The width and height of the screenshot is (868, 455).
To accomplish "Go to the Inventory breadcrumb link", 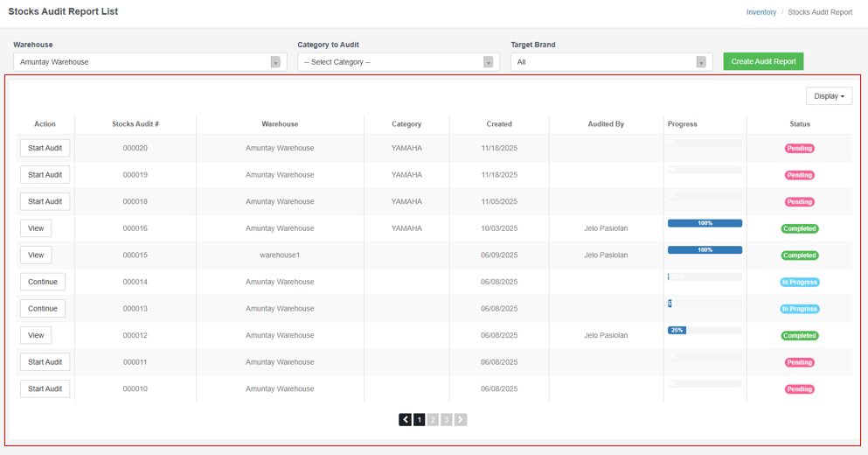I will 760,12.
